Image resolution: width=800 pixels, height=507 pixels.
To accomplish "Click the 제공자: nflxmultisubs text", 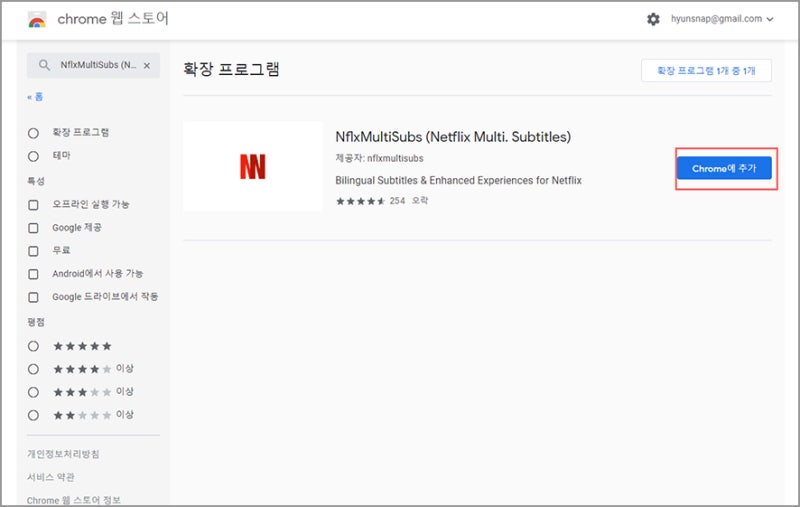I will tap(379, 158).
